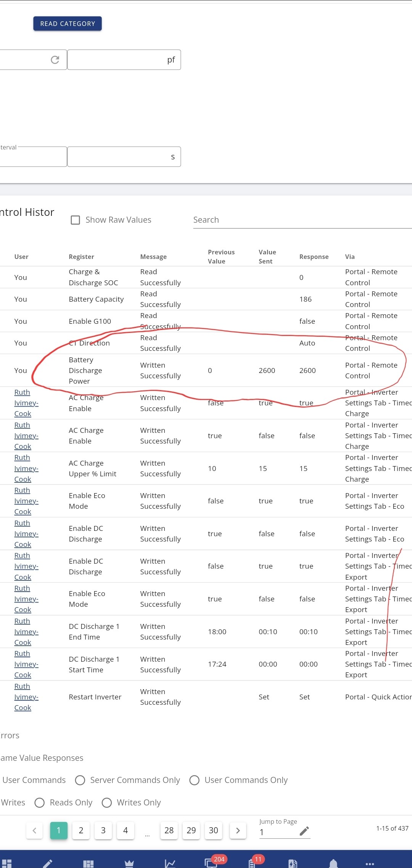Open the pencil edit icon in bottom navigation
The height and width of the screenshot is (868, 412).
(47, 863)
